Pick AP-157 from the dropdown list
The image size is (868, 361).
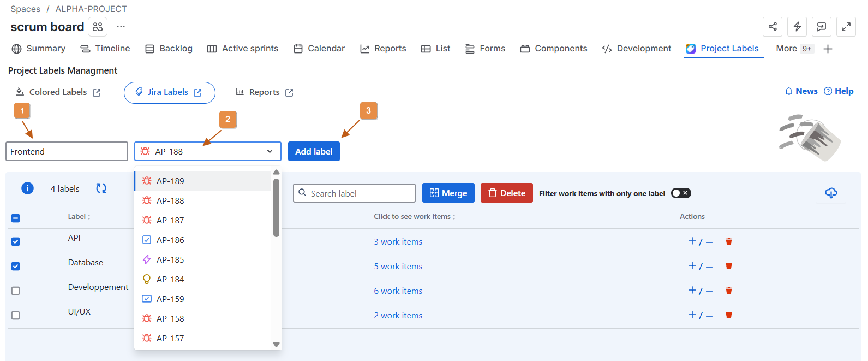click(203, 338)
